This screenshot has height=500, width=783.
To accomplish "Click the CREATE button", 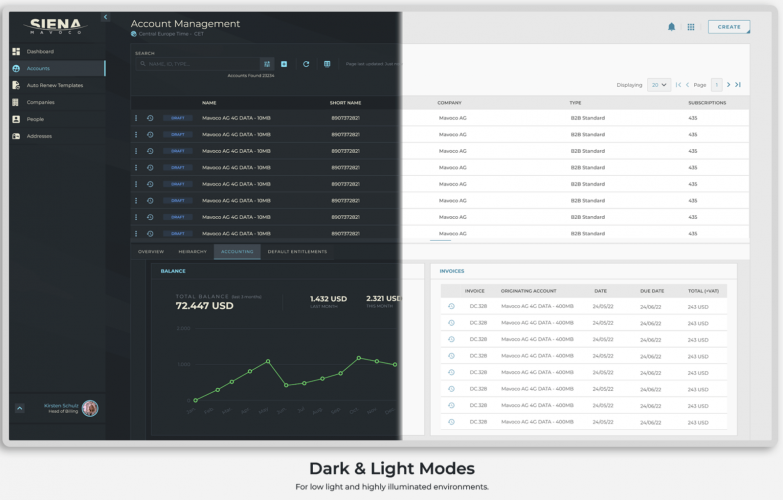I will 729,27.
